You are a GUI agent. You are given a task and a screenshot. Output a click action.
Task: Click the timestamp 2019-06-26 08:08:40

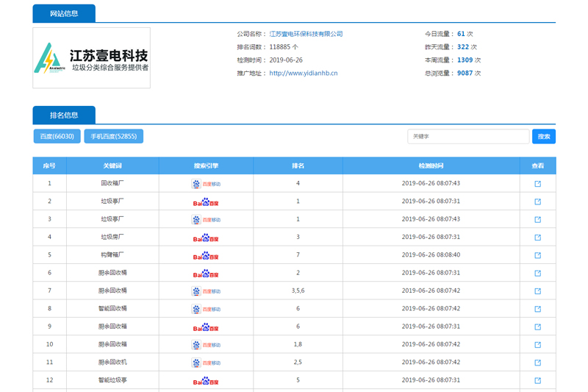tap(431, 254)
